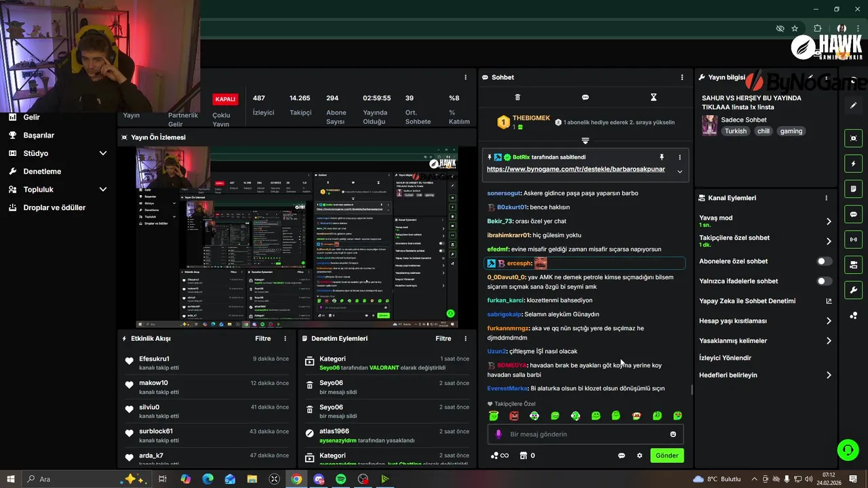This screenshot has height=488, width=868.
Task: Click the Sadece Sohbet category thumbnail
Action: [x=709, y=125]
